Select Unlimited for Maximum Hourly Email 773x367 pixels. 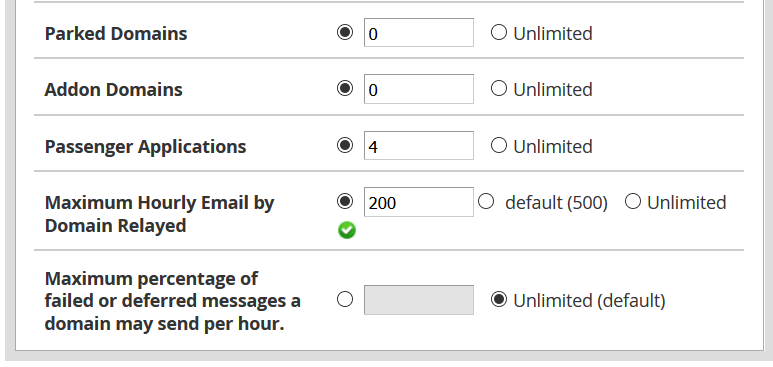[x=633, y=201]
